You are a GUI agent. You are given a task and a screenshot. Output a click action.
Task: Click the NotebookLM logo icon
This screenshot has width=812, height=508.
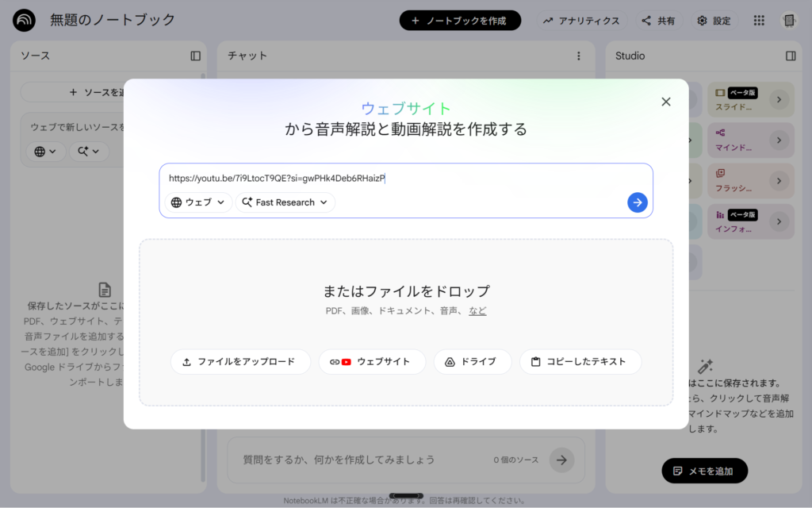pos(24,20)
